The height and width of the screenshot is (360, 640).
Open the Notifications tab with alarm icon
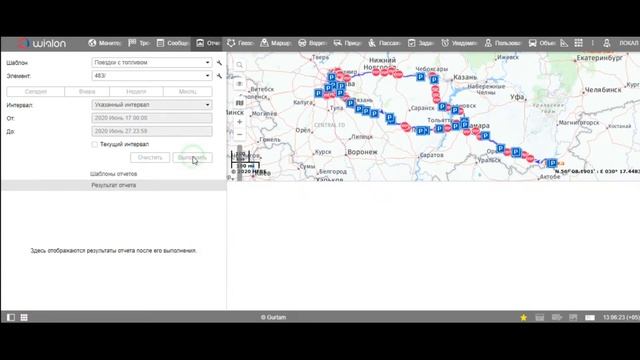(458, 43)
